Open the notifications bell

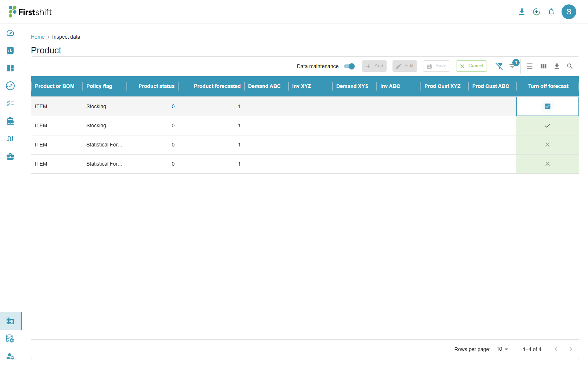(x=551, y=12)
